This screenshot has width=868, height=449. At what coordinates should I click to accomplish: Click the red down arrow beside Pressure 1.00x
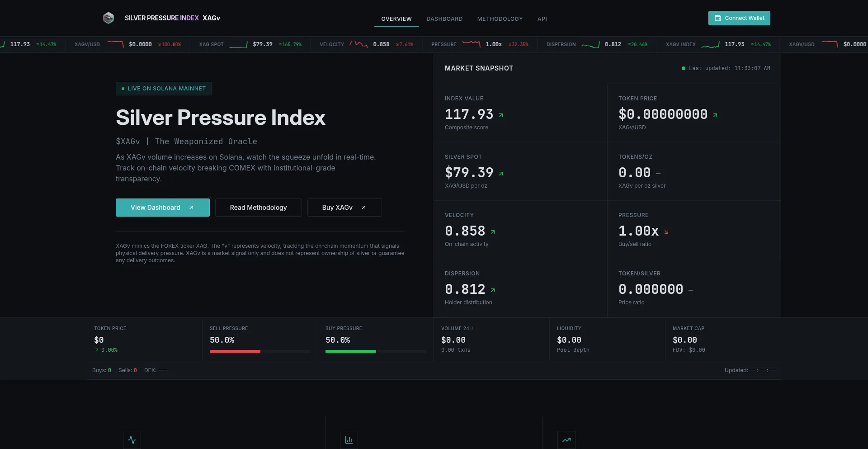[x=666, y=232]
